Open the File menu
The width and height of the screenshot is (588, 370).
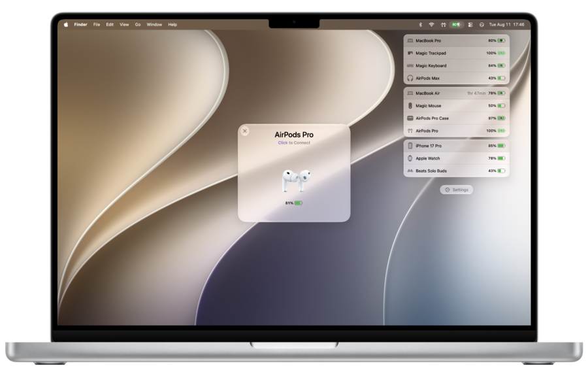coord(97,24)
